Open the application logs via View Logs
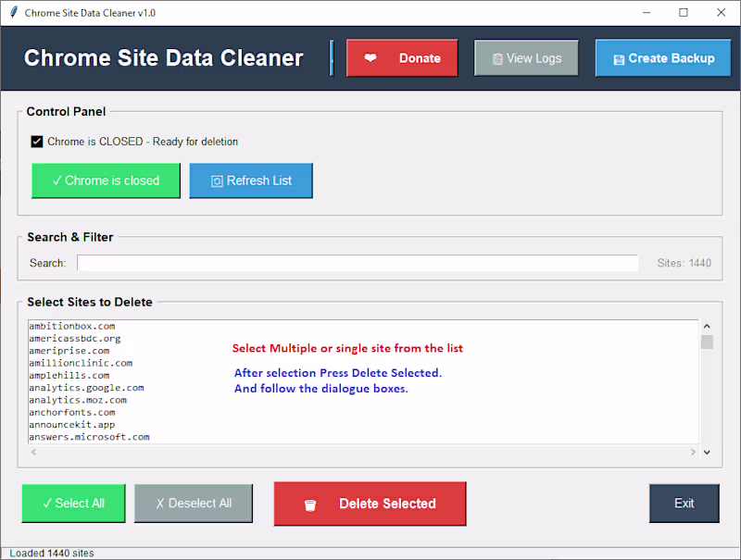 point(526,57)
